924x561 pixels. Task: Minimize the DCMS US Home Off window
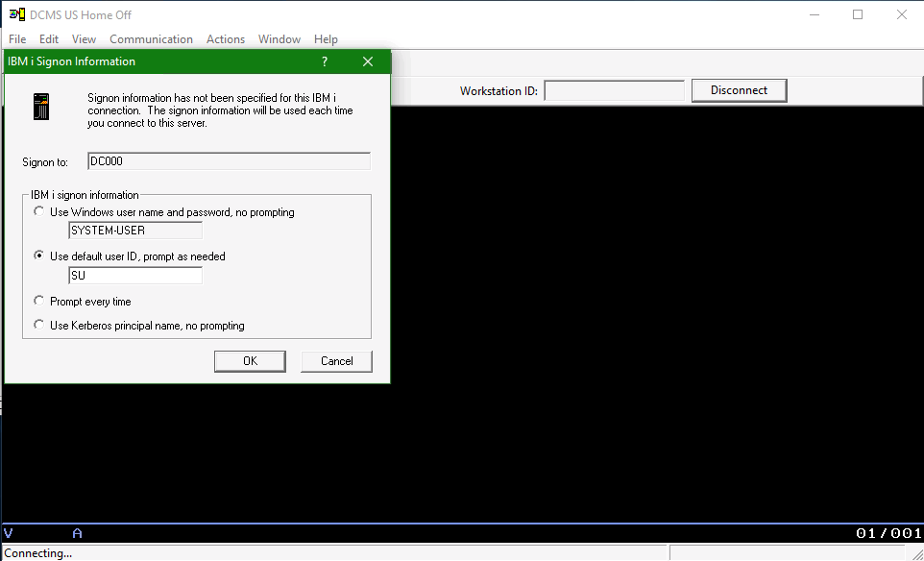[x=815, y=14]
